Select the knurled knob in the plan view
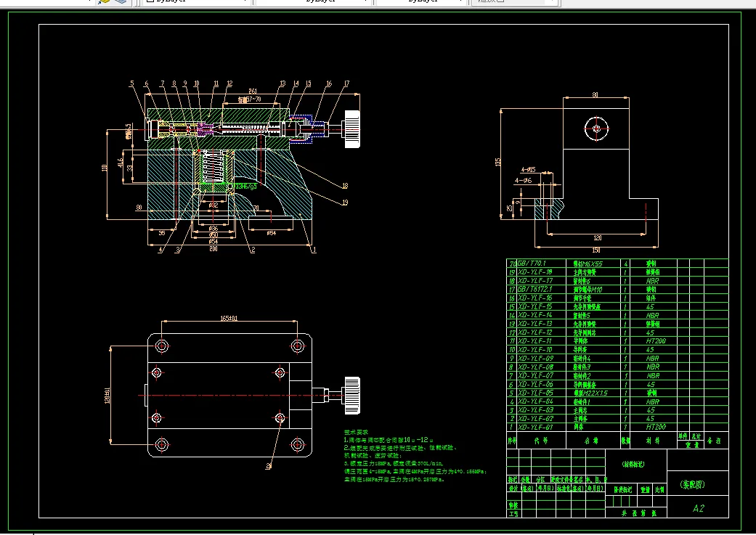 coord(352,395)
